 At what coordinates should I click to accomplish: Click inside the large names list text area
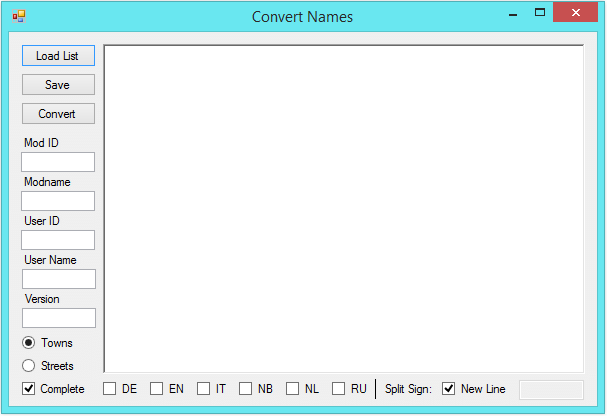[x=344, y=209]
